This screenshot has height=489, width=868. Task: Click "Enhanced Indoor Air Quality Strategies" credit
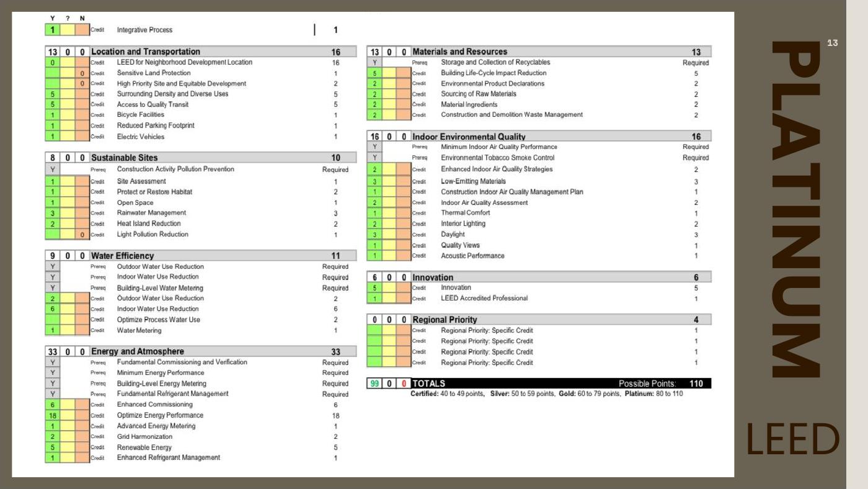tap(497, 169)
